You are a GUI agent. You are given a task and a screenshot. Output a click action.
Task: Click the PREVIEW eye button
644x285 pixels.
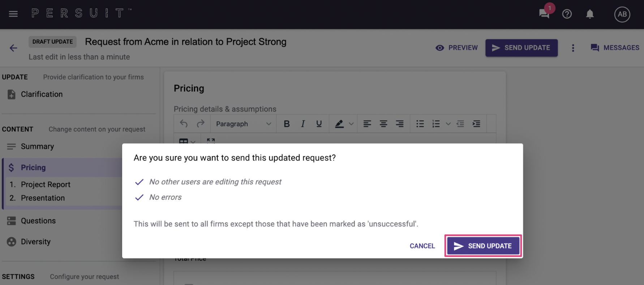point(456,48)
